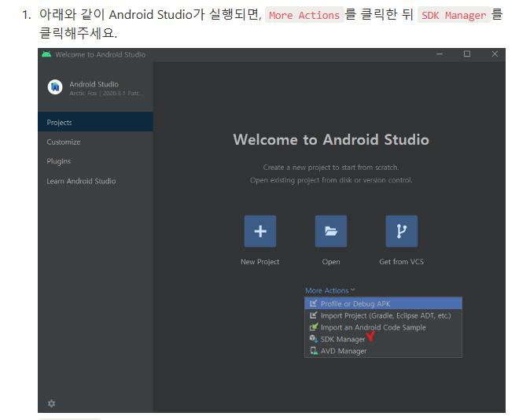Click the Import Project arrow icon
The height and width of the screenshot is (420, 530).
(x=314, y=315)
